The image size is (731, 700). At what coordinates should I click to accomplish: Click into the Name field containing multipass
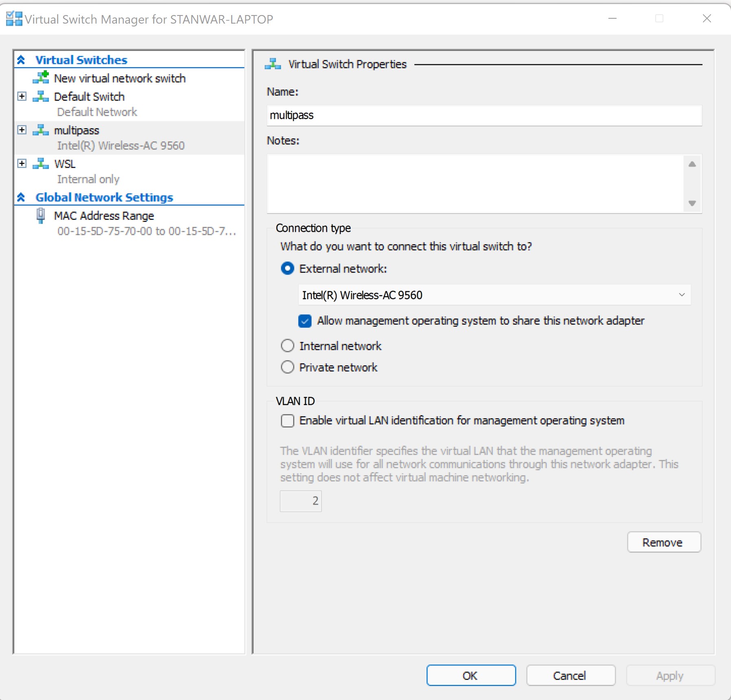[x=484, y=115]
